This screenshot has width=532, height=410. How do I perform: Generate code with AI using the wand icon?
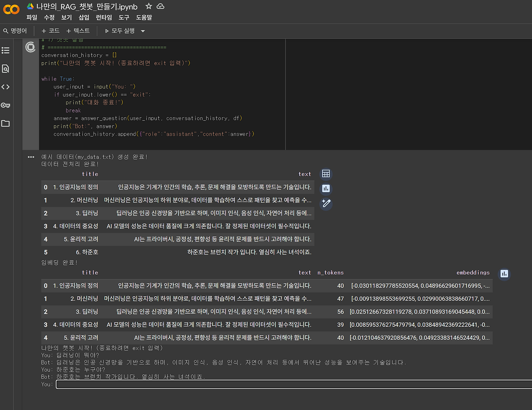coord(325,204)
